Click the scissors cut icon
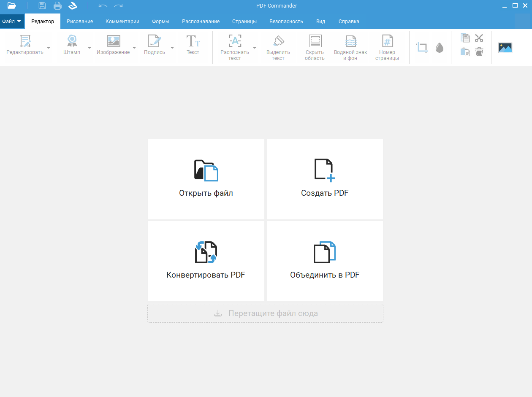Screen dimensions: 532x397 click(x=479, y=38)
